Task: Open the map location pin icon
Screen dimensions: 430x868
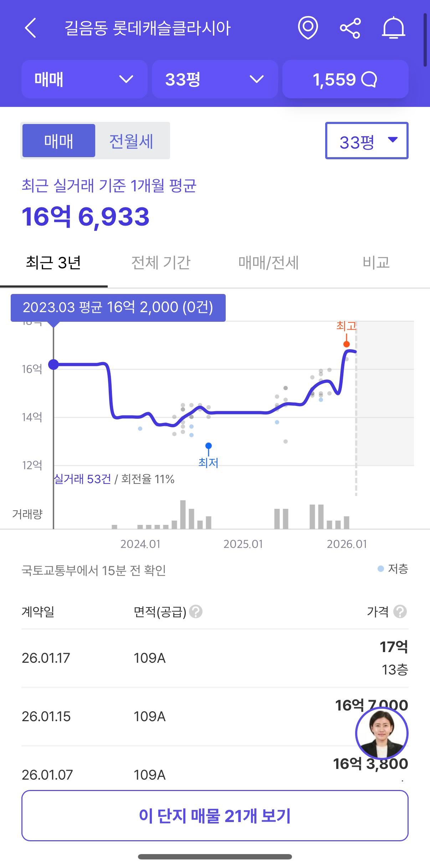Action: point(308,28)
